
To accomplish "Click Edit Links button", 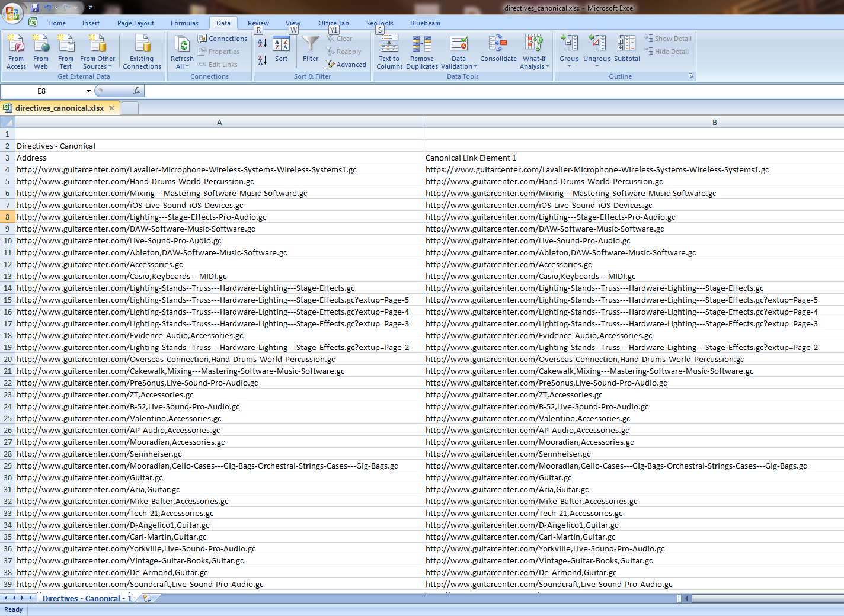I will click(x=218, y=65).
